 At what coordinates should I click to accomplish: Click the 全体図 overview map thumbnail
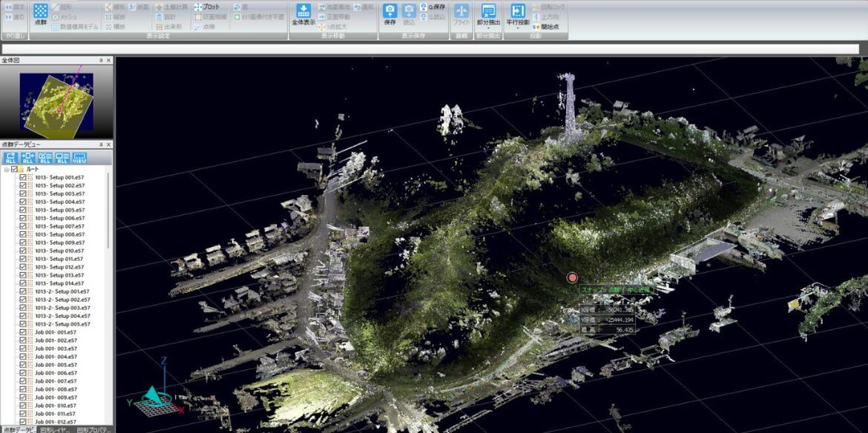[56, 101]
